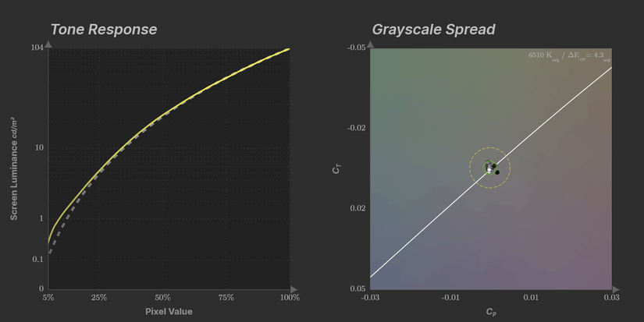The image size is (644, 322).
Task: Click the Tone Response chart title
Action: coord(104,30)
